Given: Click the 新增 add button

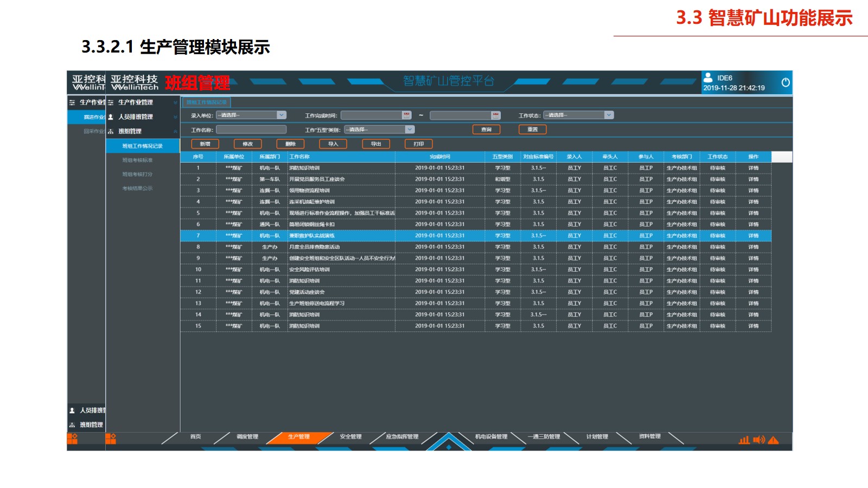Looking at the screenshot, I should [205, 144].
